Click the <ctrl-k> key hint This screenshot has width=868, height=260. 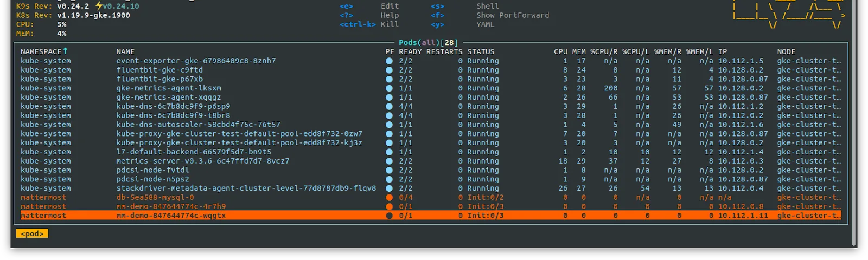(358, 24)
